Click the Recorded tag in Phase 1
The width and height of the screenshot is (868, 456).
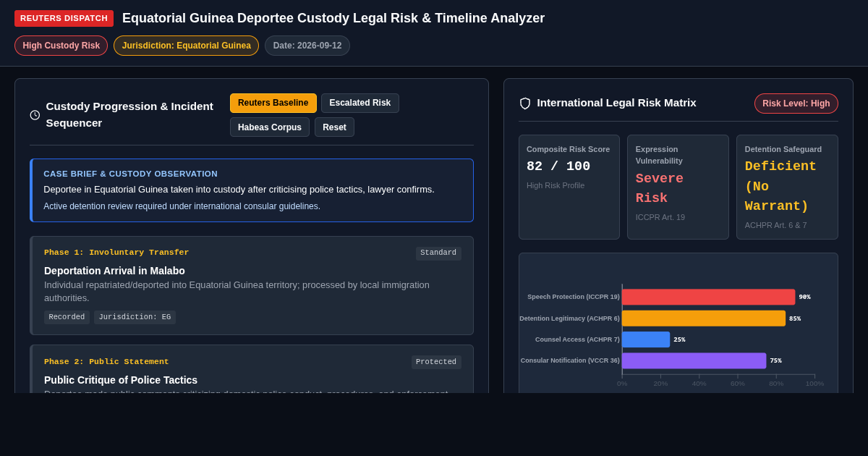[67, 317]
